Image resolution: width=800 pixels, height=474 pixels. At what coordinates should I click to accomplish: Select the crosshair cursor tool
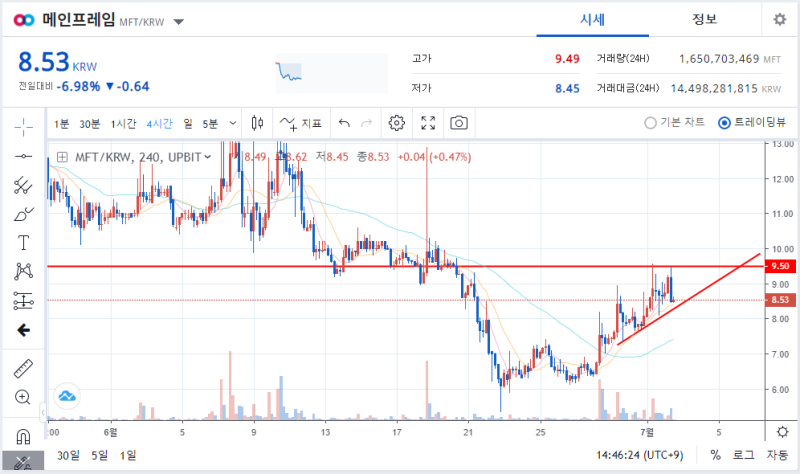click(x=23, y=127)
